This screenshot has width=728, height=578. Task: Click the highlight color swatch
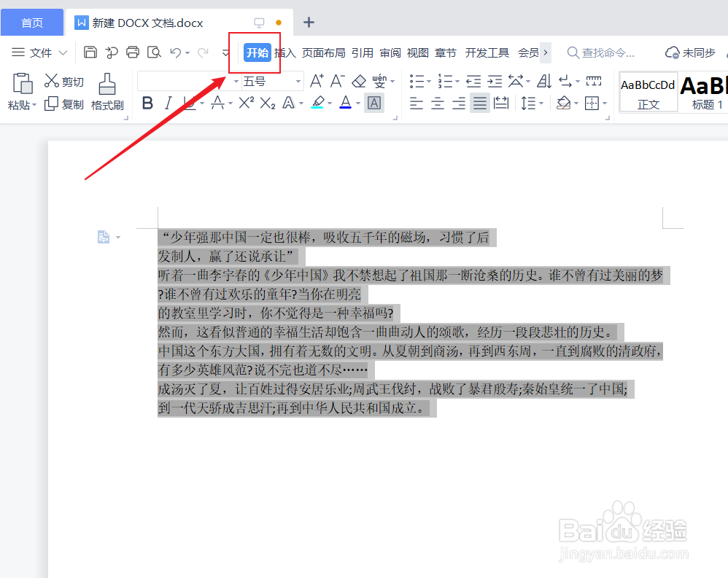(x=320, y=104)
